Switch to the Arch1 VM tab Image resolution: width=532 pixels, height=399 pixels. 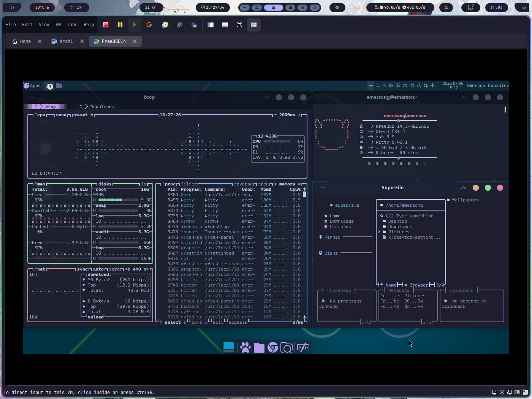click(62, 41)
